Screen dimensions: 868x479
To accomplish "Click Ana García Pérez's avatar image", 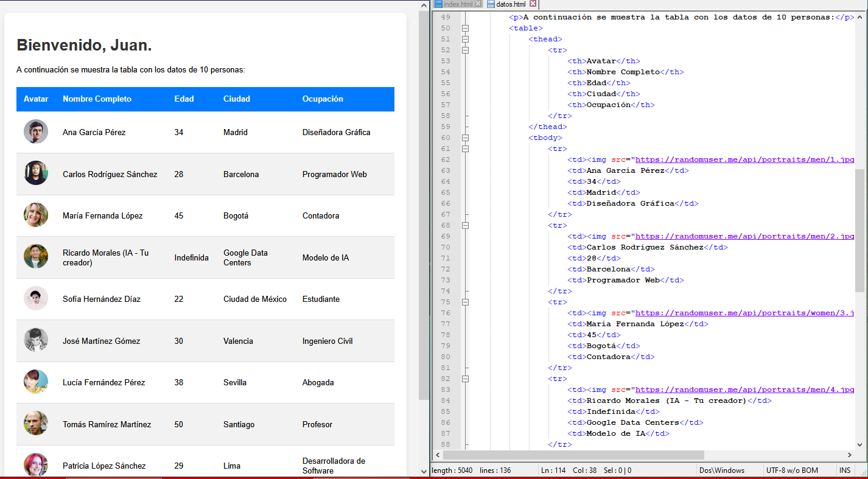I will click(36, 131).
